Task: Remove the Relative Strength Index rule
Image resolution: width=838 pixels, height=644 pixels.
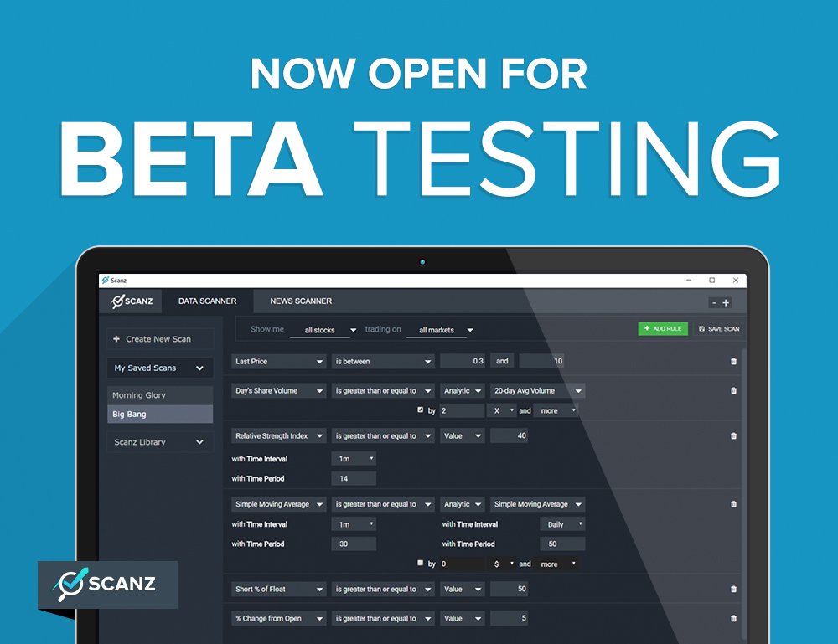Action: (x=733, y=436)
